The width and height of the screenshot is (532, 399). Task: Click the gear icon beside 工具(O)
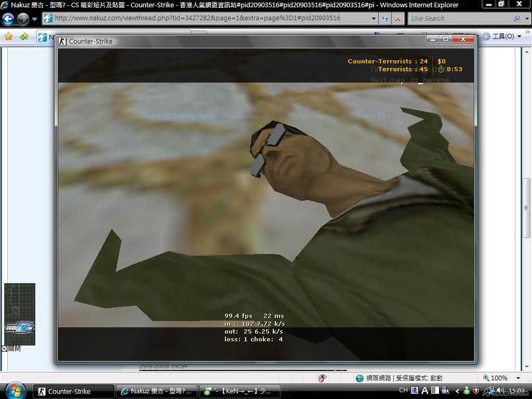(486, 36)
